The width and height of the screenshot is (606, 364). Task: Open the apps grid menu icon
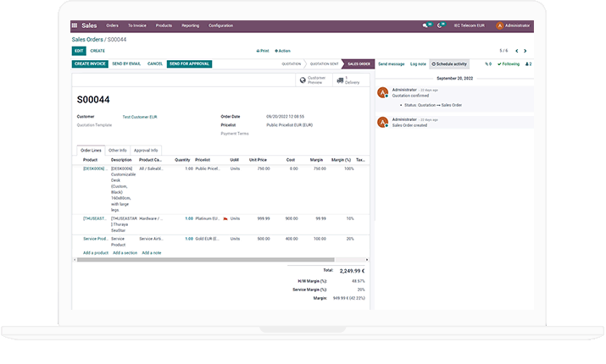(75, 25)
